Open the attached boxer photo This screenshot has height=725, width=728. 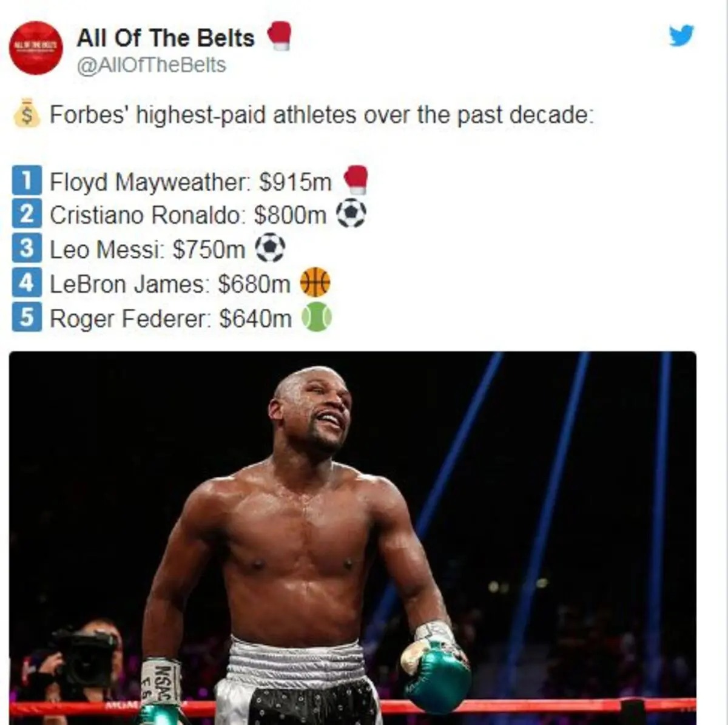click(352, 538)
